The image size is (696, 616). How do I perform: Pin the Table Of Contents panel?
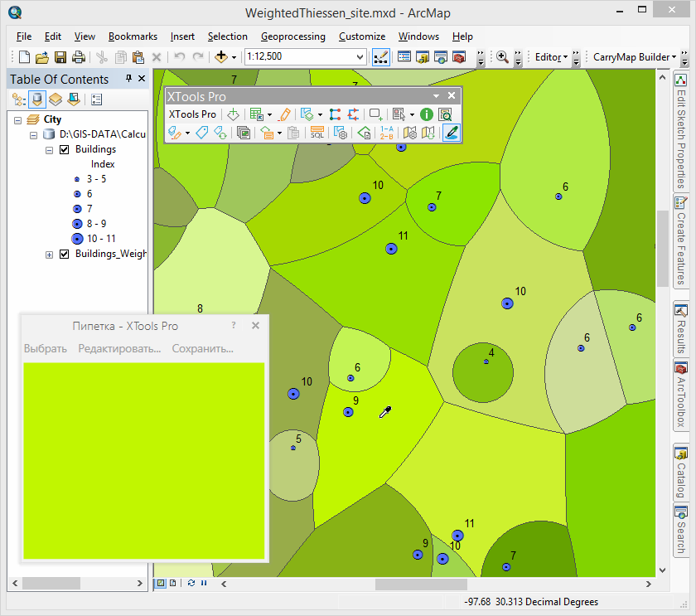tap(128, 79)
